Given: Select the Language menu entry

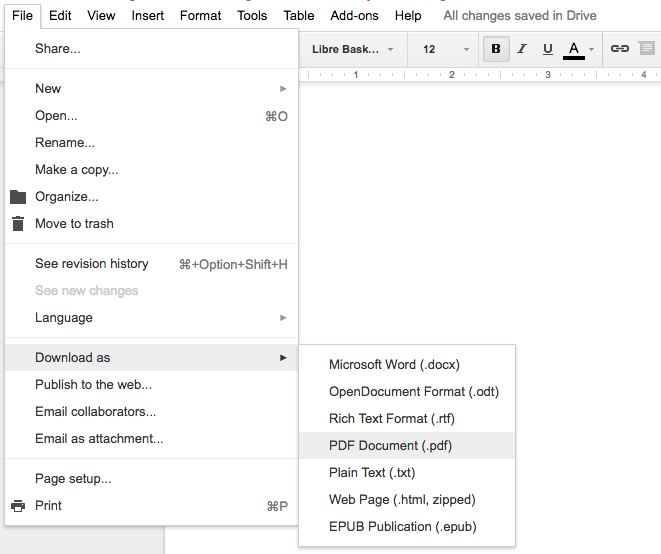Looking at the screenshot, I should point(151,317).
